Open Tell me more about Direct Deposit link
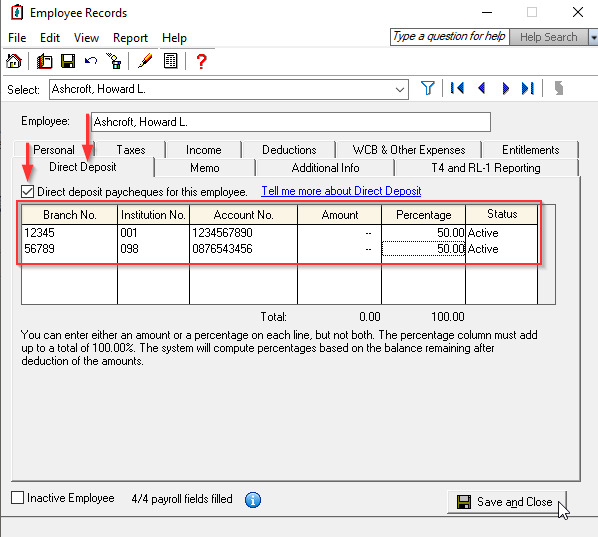The width and height of the screenshot is (598, 537). 341,191
